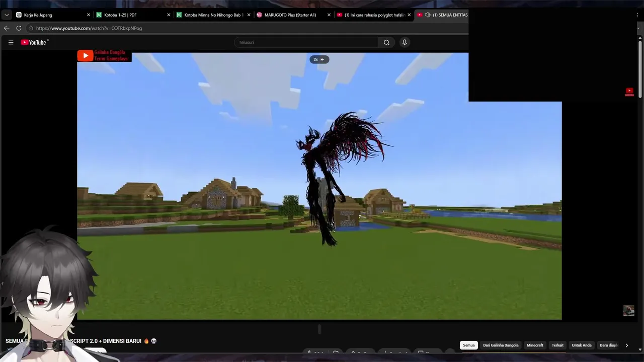Close the Kerja Ke Jepang tab

tap(89, 15)
